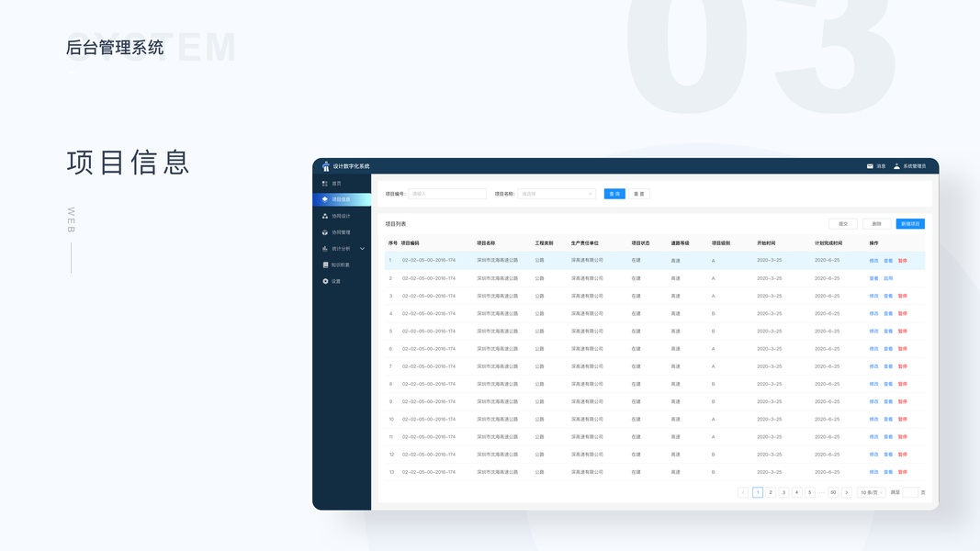
Task: Click the 道路等级 column header
Action: 680,243
